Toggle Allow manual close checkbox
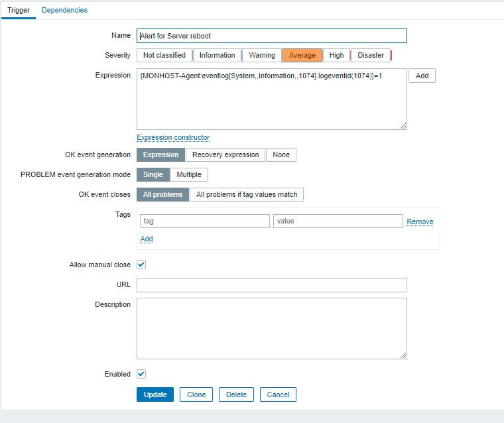Image resolution: width=504 pixels, height=423 pixels. [141, 265]
